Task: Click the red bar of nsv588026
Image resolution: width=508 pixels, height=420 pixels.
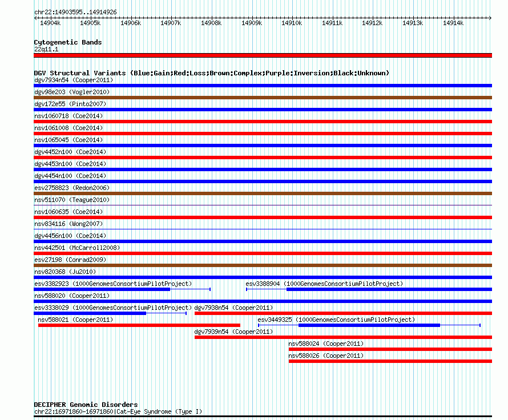Action: pos(390,361)
